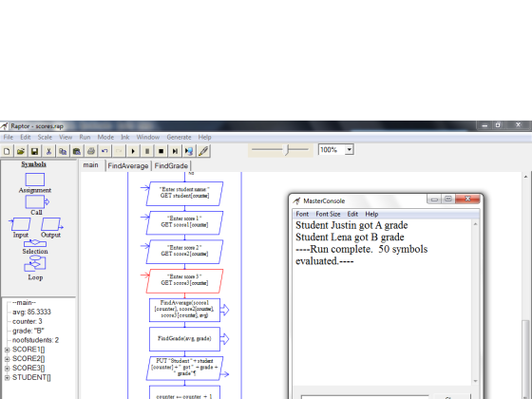This screenshot has width=532, height=399.
Task: Expand the SCORE1[] array in watch panel
Action: coord(8,350)
